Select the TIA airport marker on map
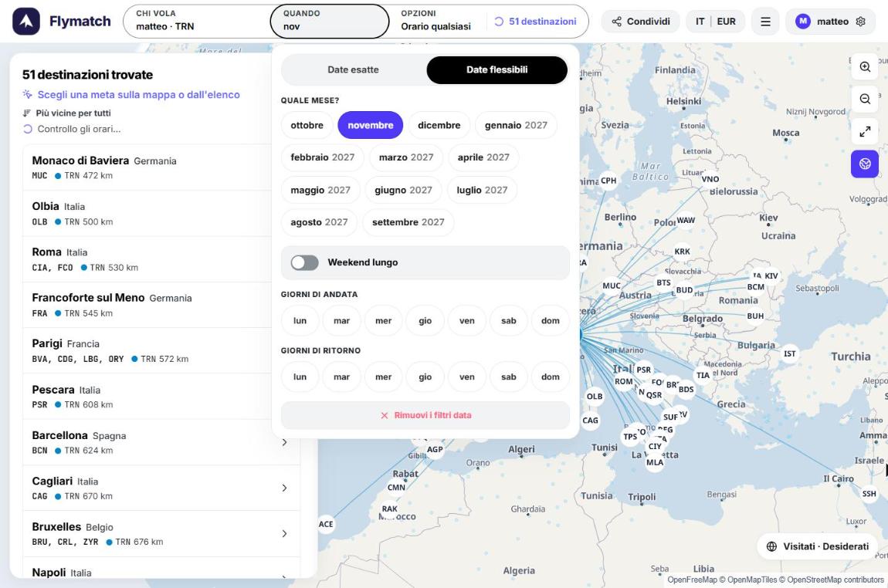The width and height of the screenshot is (888, 588). [703, 375]
